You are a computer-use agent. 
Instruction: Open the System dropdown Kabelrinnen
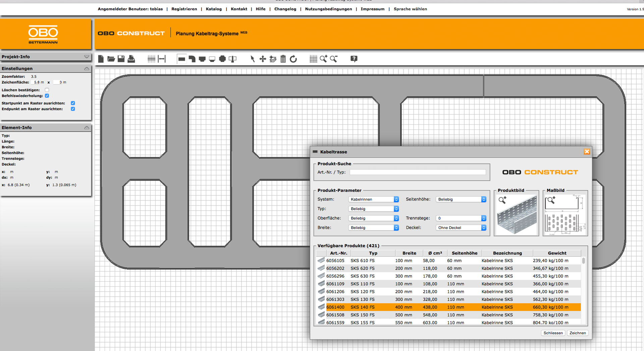click(x=373, y=199)
